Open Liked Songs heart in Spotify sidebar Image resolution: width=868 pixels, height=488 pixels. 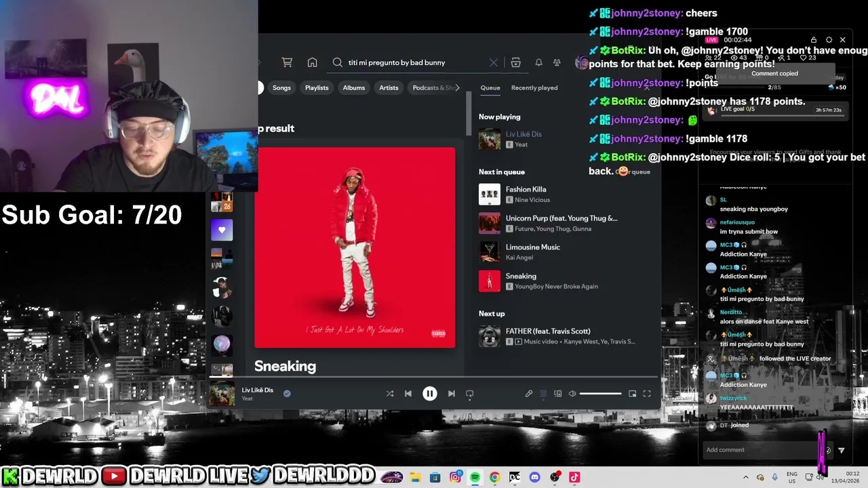[x=222, y=230]
